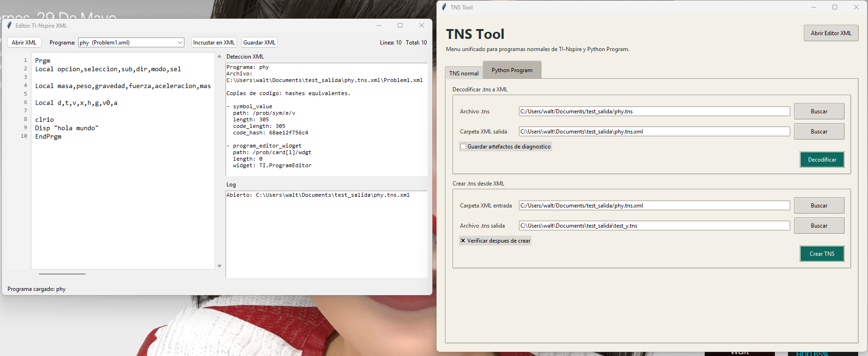The image size is (868, 356).
Task: Click the feather icon in TNS Tool title bar
Action: click(x=444, y=7)
